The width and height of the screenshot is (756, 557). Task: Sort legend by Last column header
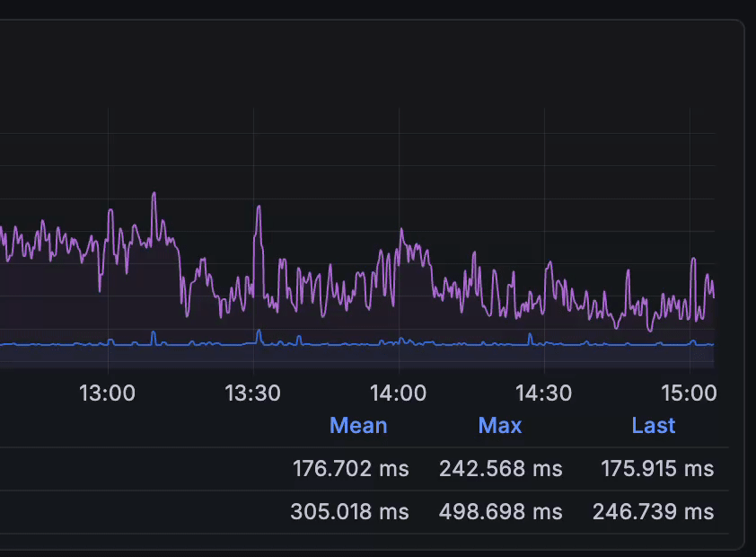coord(654,425)
